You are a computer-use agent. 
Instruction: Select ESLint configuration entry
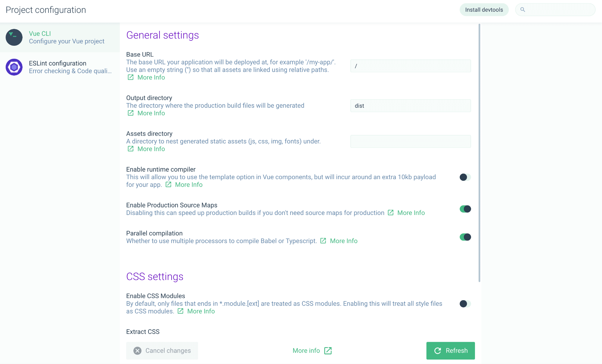60,67
